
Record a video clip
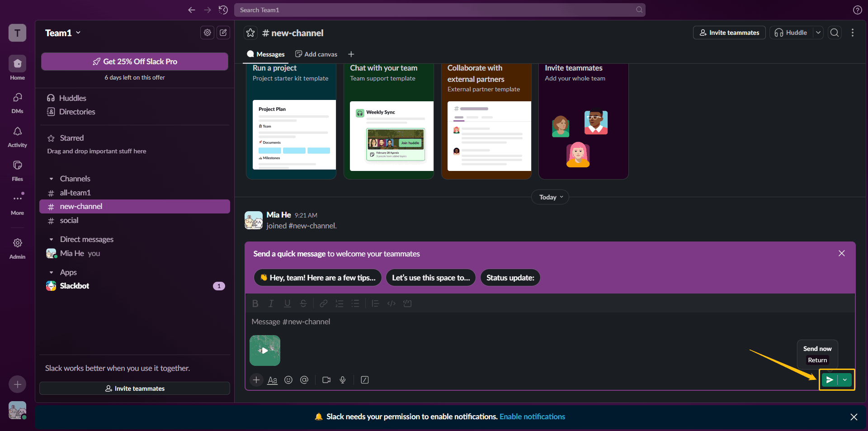326,380
